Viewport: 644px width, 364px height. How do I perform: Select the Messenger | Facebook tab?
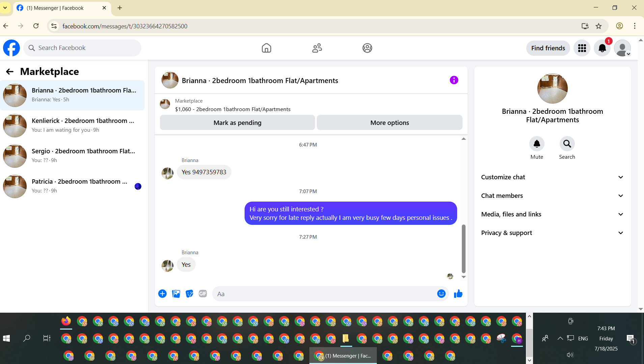[62, 8]
